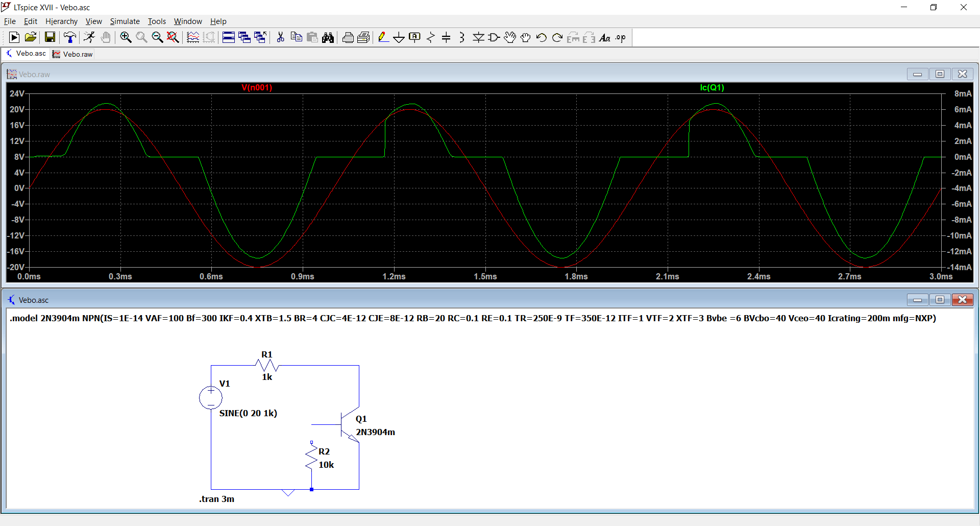Undo the last action

coord(542,37)
